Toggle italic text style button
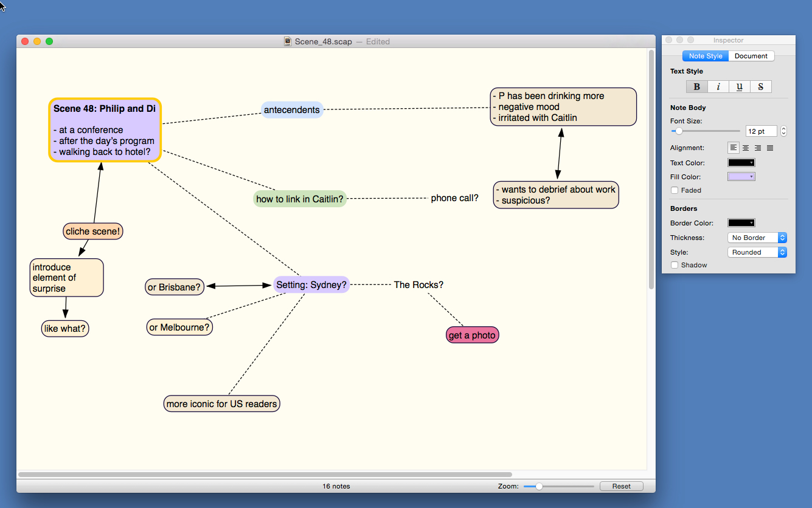The height and width of the screenshot is (508, 812). pyautogui.click(x=718, y=87)
